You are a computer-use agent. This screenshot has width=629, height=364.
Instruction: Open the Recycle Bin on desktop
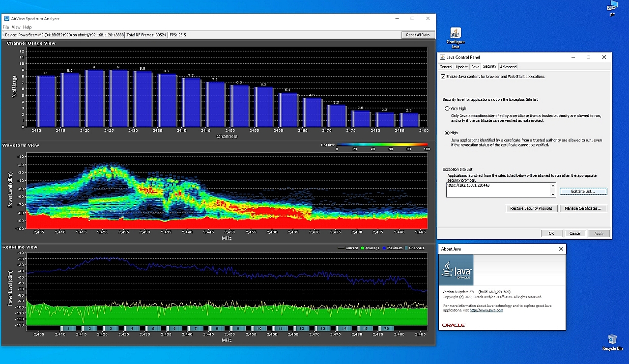tap(612, 340)
